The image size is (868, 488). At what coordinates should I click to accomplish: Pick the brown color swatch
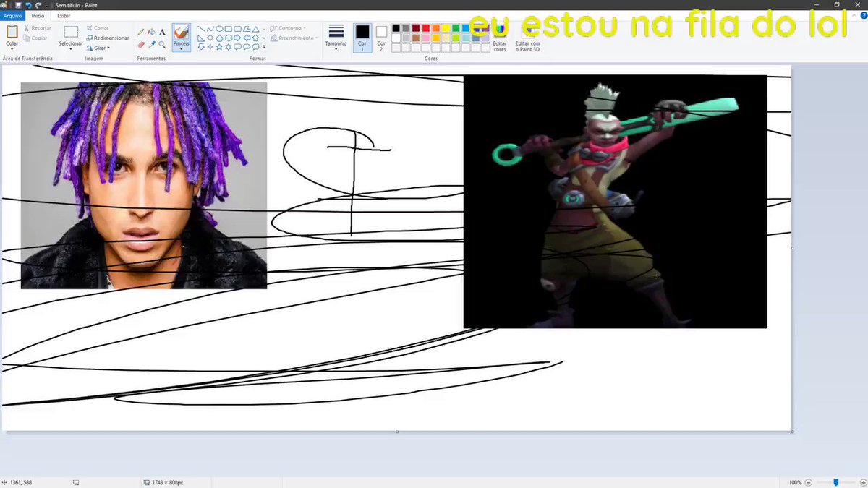pos(416,38)
